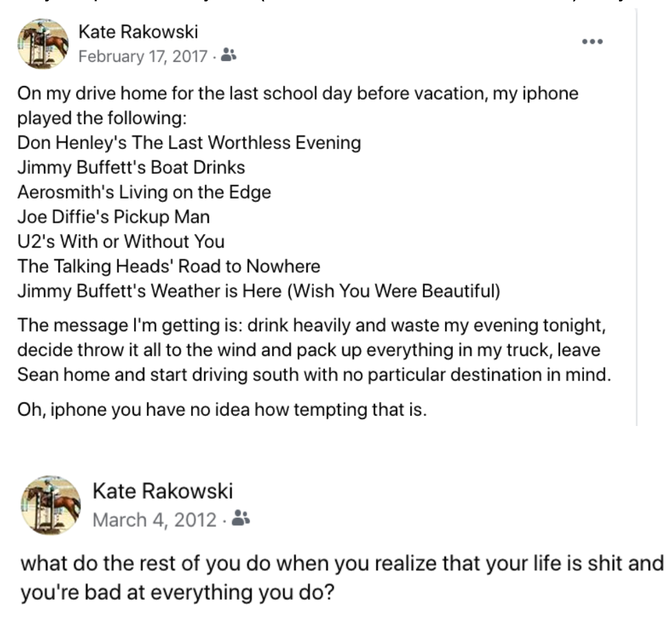
Task: Open the February 17, 2017 timestamp link
Action: click(143, 56)
